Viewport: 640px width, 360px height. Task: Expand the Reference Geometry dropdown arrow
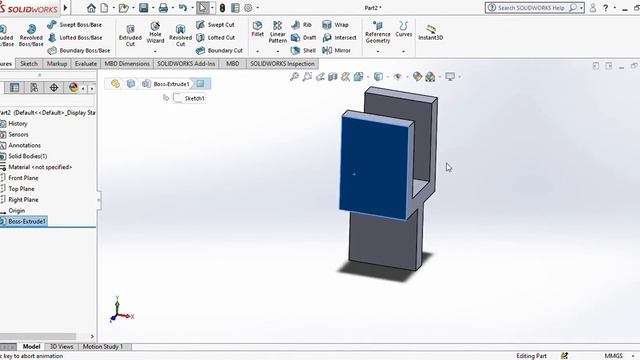point(378,51)
